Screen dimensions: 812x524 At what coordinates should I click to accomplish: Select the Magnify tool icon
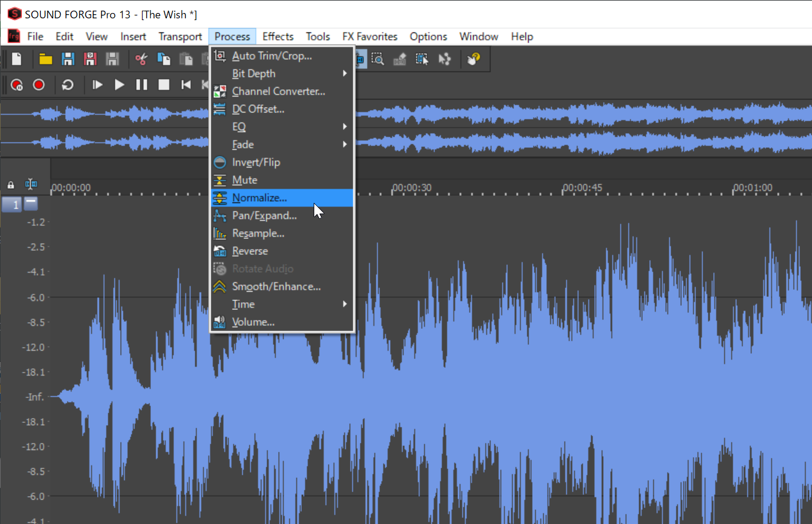377,59
